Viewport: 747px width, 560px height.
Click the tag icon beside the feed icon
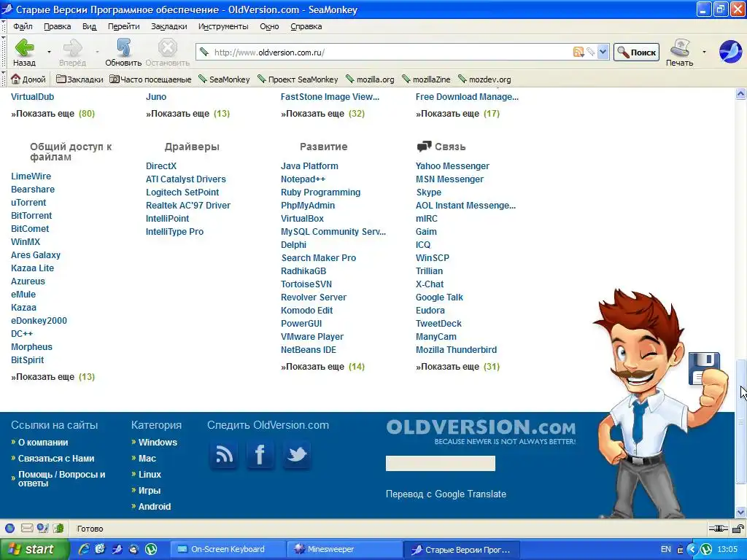(591, 52)
